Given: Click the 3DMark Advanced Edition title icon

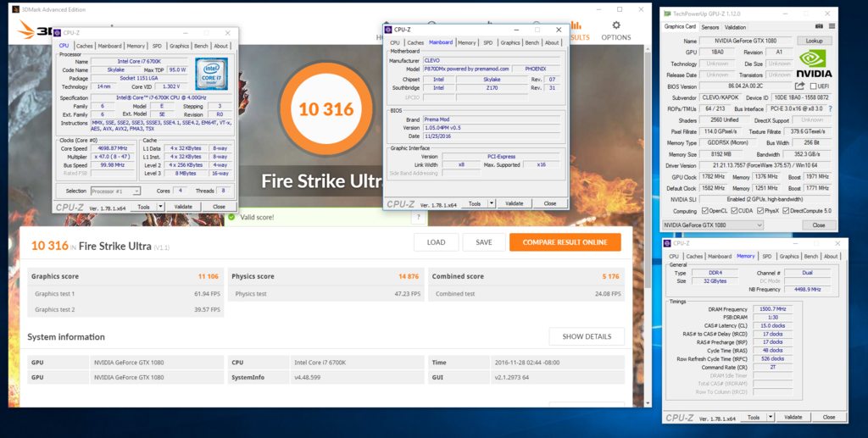Looking at the screenshot, I should [x=15, y=9].
